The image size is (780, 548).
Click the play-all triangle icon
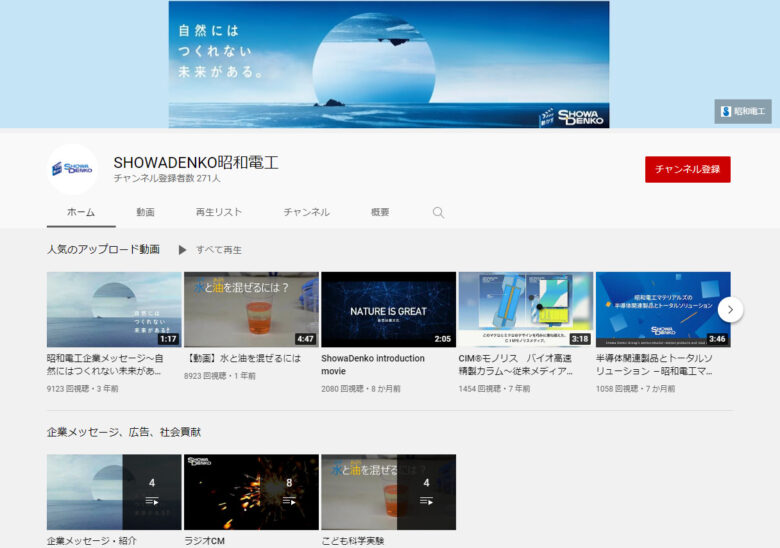(x=182, y=250)
